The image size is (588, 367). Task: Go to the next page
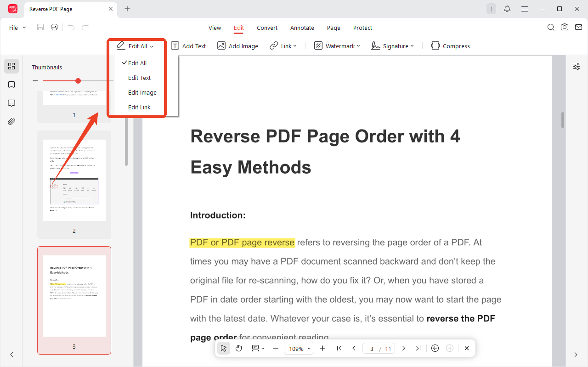(x=403, y=348)
